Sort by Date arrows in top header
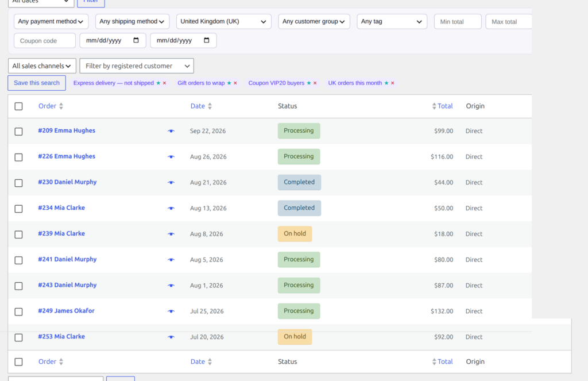588x381 pixels. click(x=210, y=106)
